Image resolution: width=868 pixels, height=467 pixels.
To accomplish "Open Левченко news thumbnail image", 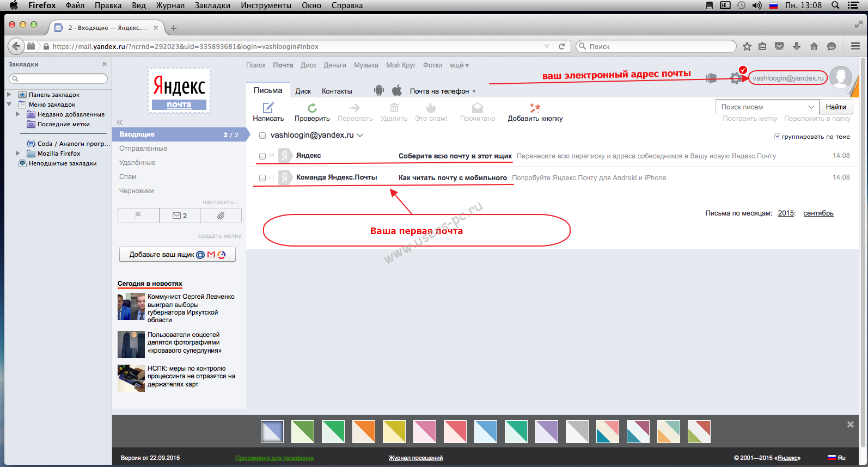I will (x=131, y=306).
